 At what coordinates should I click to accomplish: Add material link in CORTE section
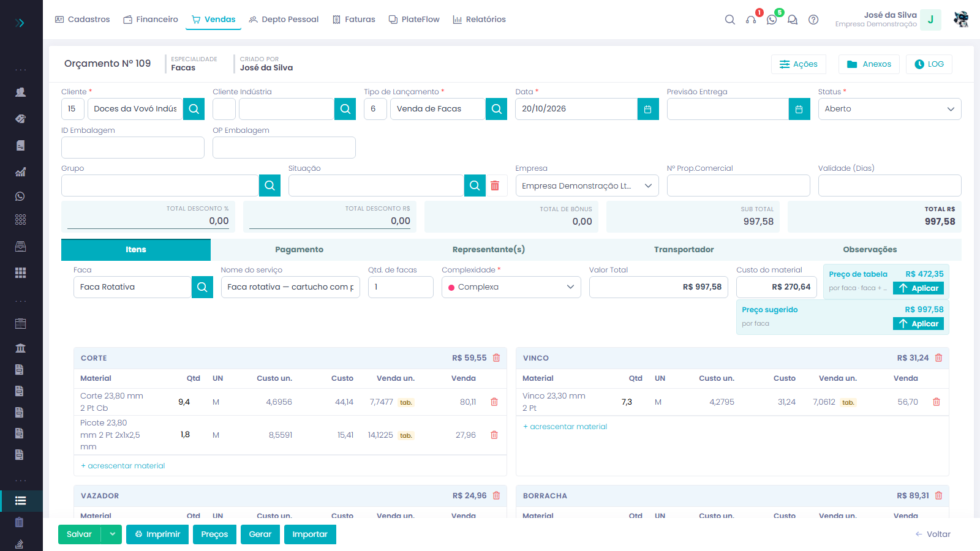coord(123,466)
